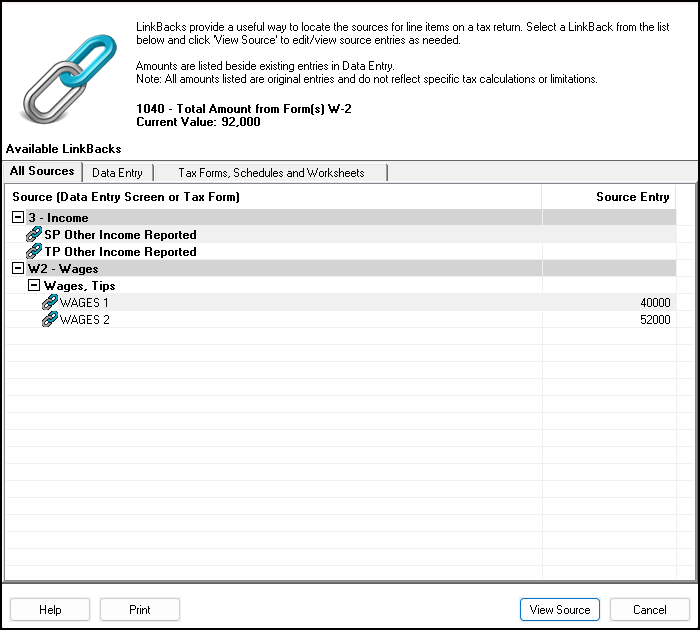Print the LinkBacks list
Screen dimensions: 700x630
(x=140, y=609)
